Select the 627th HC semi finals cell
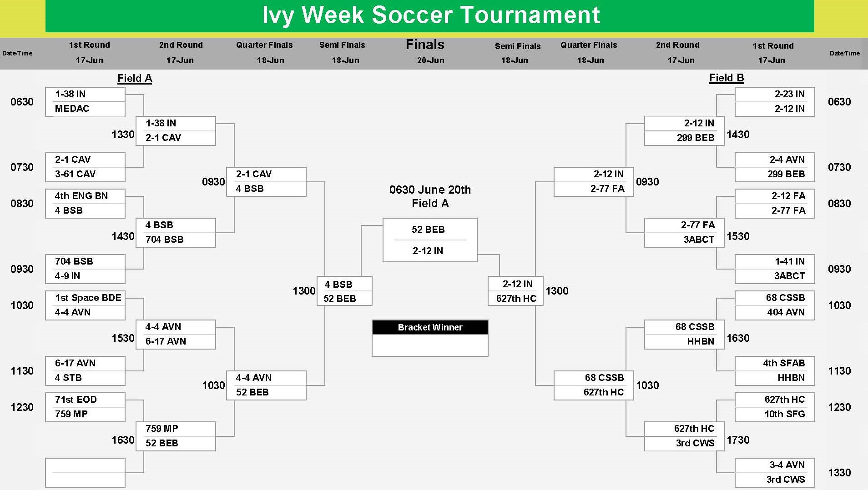 click(x=515, y=299)
